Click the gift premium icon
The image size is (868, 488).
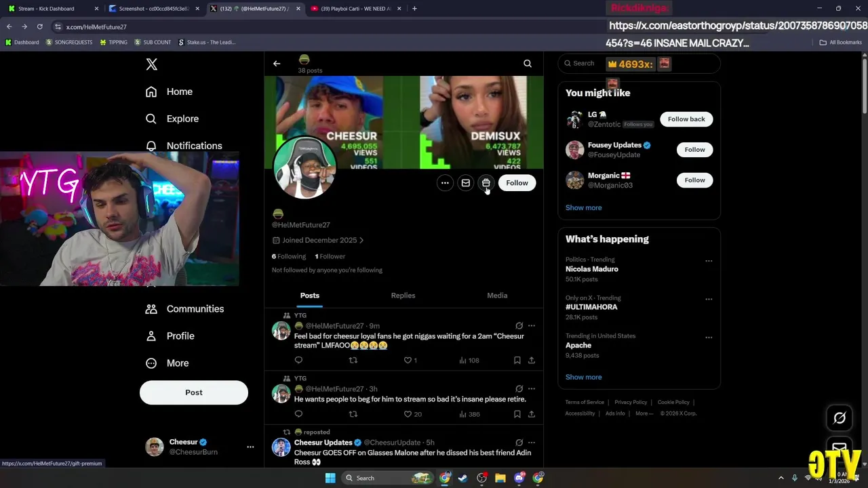tap(486, 183)
